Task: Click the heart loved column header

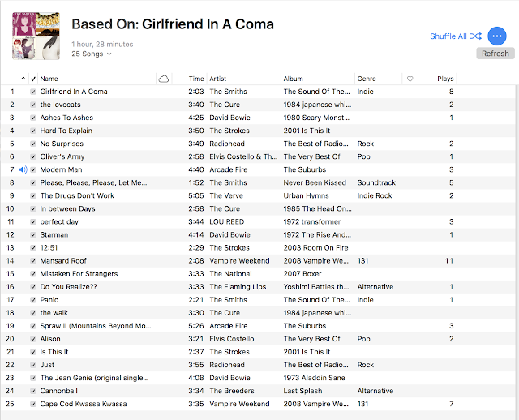Action: 410,79
